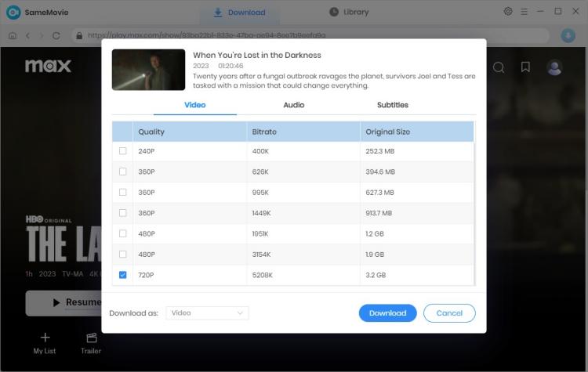Open the hamburger menu icon
Image resolution: width=588 pixels, height=372 pixels.
pyautogui.click(x=524, y=12)
